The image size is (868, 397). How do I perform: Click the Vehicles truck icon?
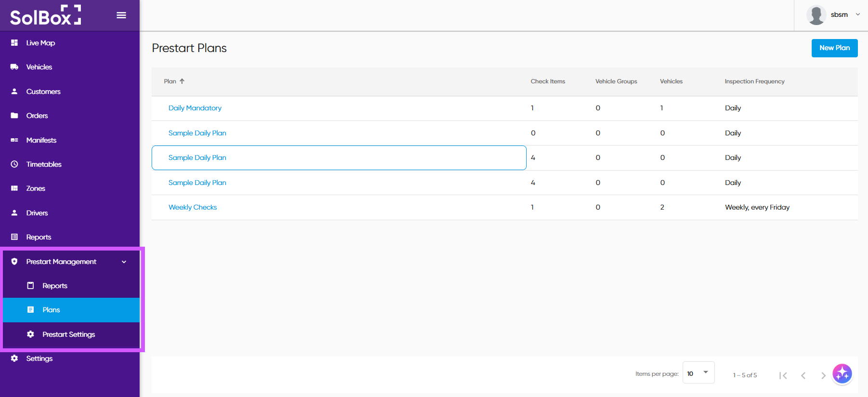click(x=14, y=67)
